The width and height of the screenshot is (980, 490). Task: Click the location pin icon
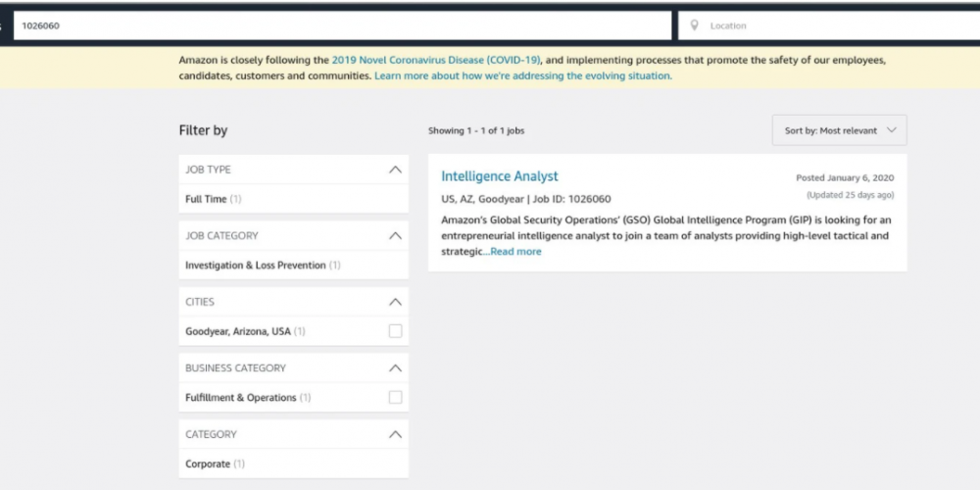pos(694,25)
